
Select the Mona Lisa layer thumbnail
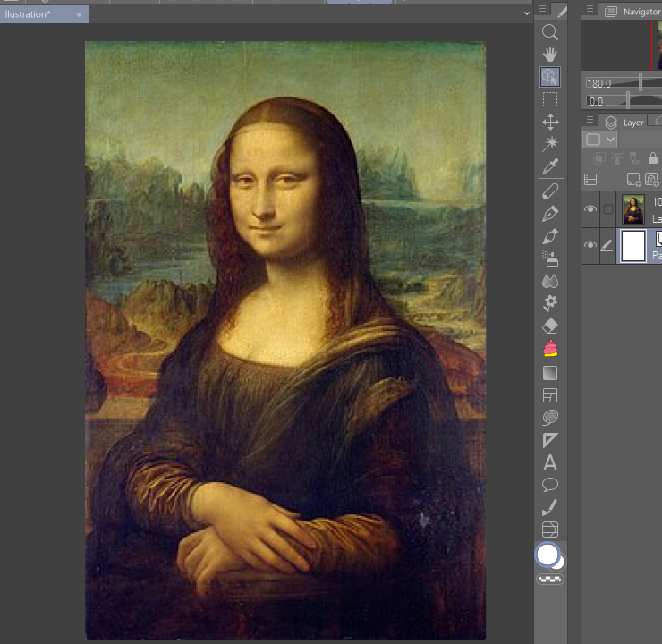tap(633, 209)
